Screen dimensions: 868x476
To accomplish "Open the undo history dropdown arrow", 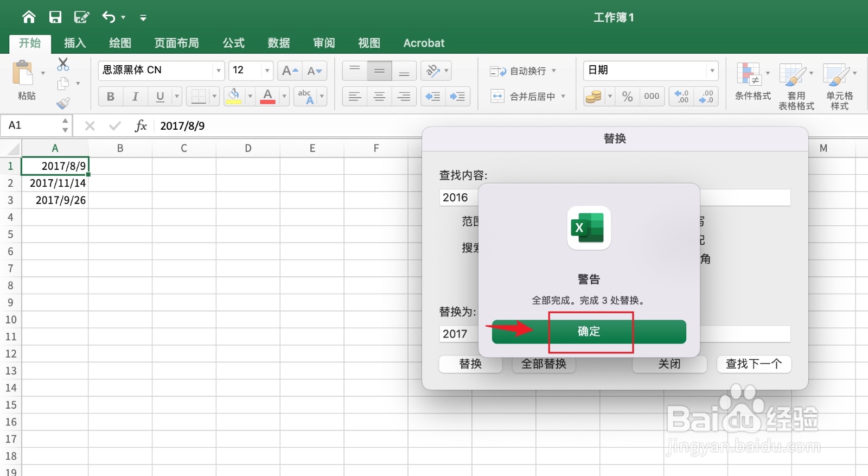I will click(x=123, y=17).
